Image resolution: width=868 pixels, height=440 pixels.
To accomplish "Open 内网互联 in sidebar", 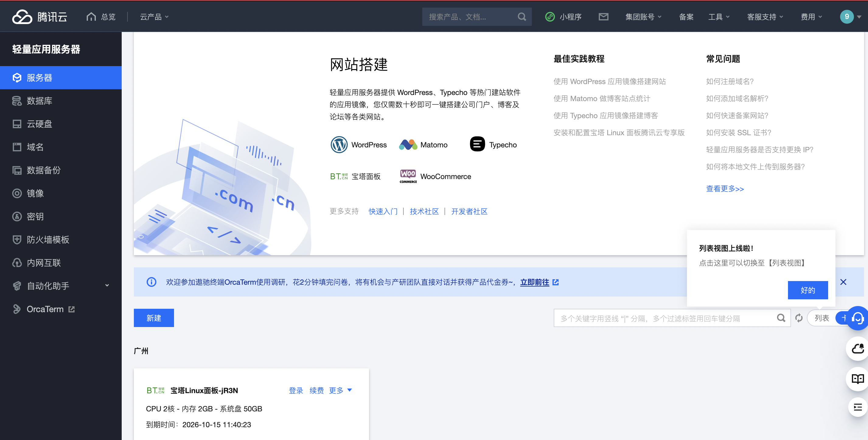I will pyautogui.click(x=61, y=263).
